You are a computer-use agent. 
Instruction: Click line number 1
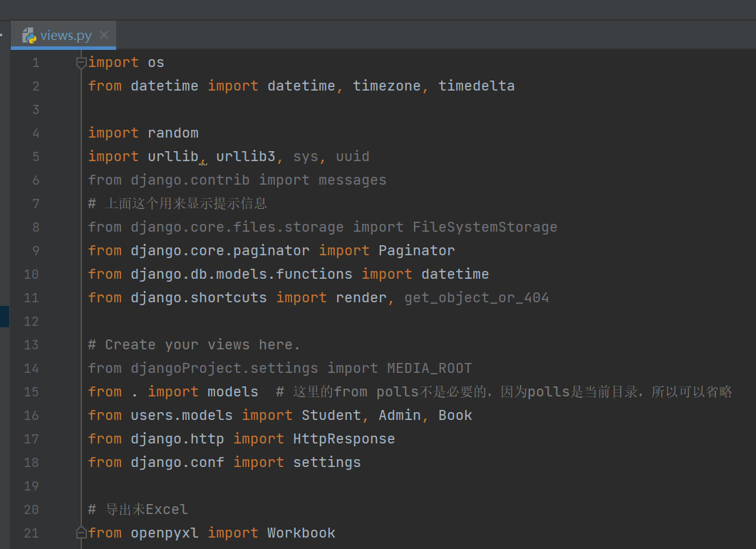pyautogui.click(x=36, y=62)
